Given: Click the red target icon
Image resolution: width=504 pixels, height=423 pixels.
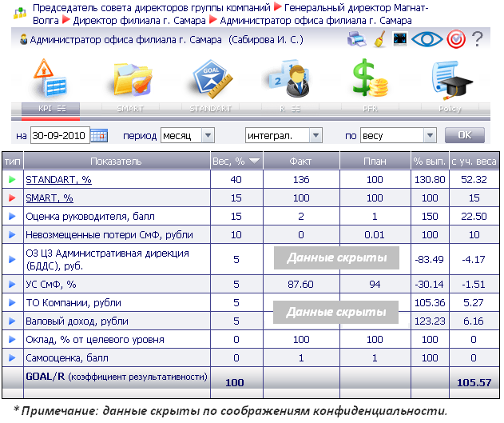Looking at the screenshot, I should click(x=456, y=39).
